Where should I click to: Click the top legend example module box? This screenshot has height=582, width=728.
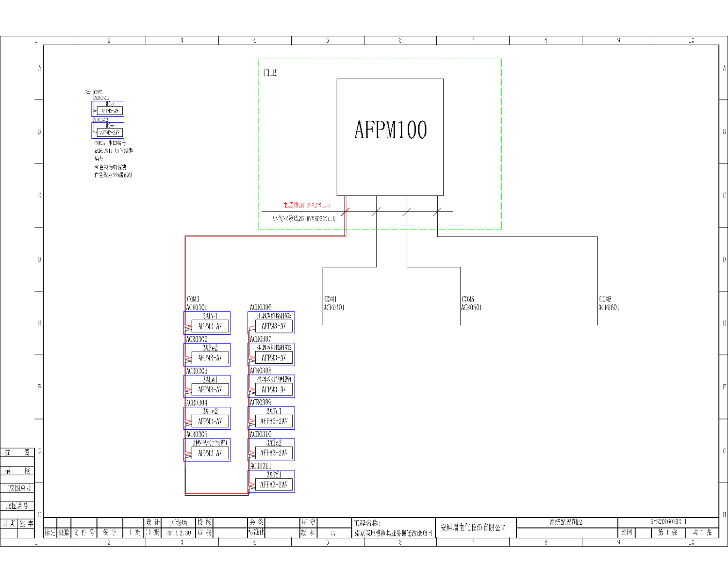108,109
